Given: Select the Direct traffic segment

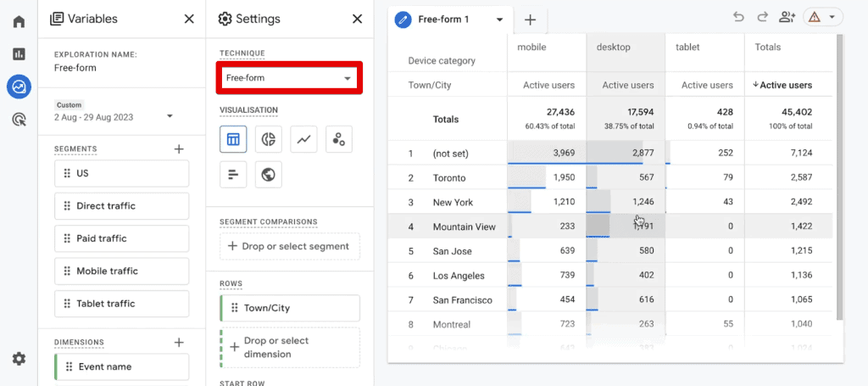Looking at the screenshot, I should 122,206.
